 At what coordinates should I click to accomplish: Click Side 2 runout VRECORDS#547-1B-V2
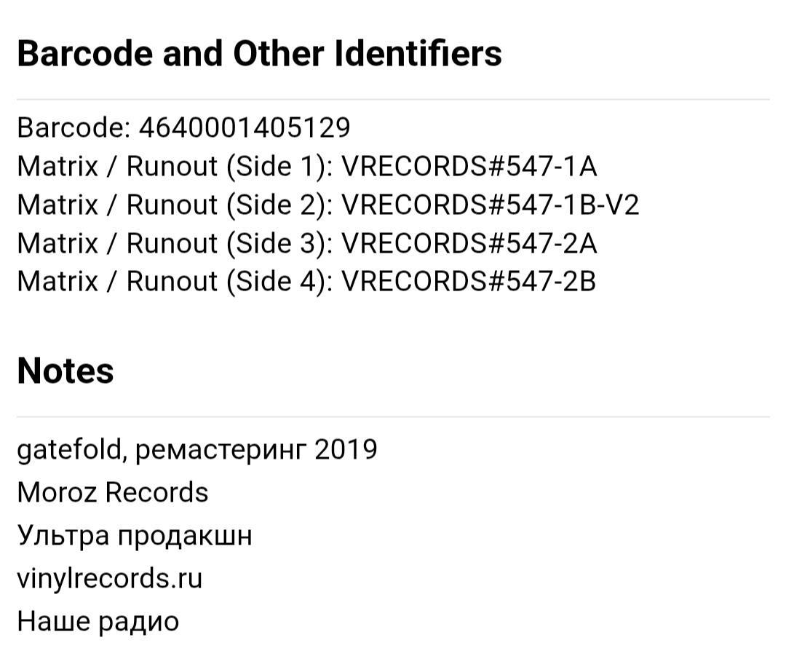pos(491,205)
